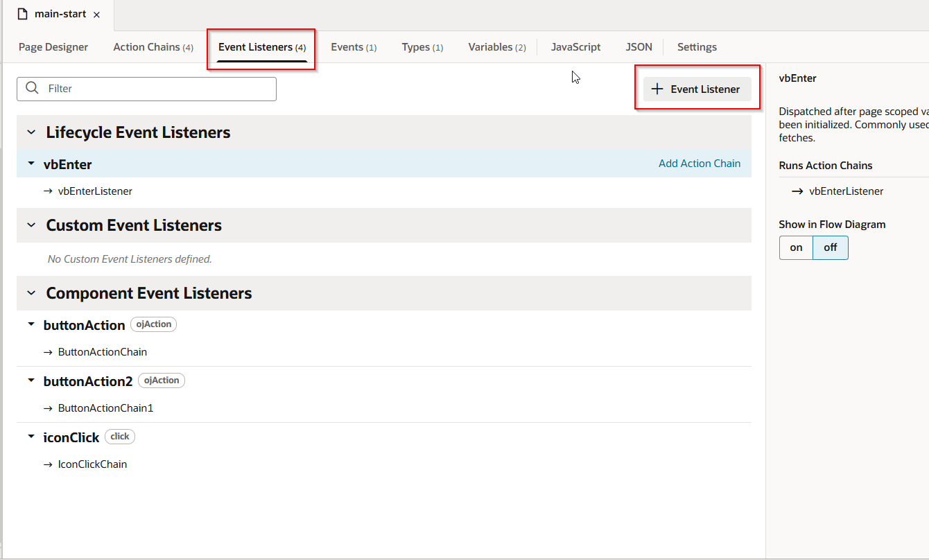Image resolution: width=929 pixels, height=560 pixels.
Task: Click the plus icon on Event Listener button
Action: coord(657,89)
